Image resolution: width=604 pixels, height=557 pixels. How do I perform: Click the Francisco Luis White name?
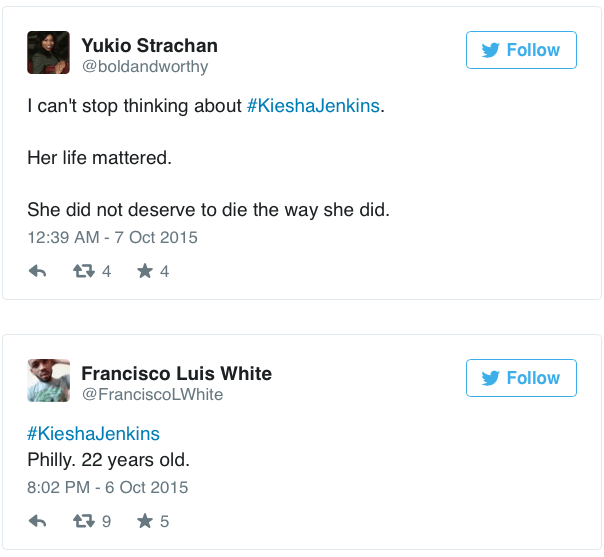(176, 373)
